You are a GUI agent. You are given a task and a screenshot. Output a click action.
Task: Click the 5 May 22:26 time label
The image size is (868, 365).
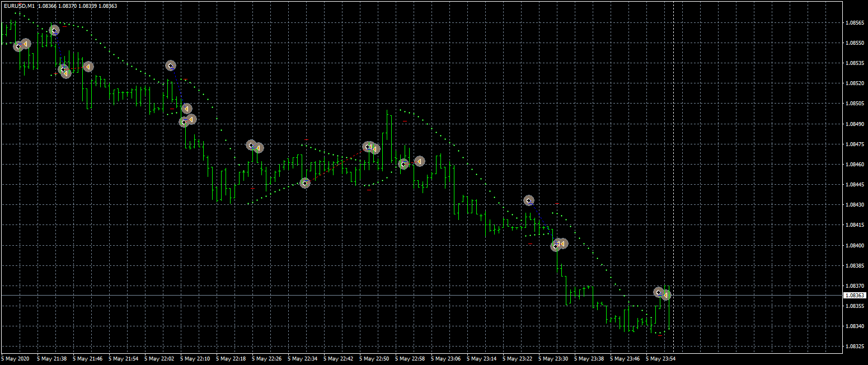click(267, 358)
